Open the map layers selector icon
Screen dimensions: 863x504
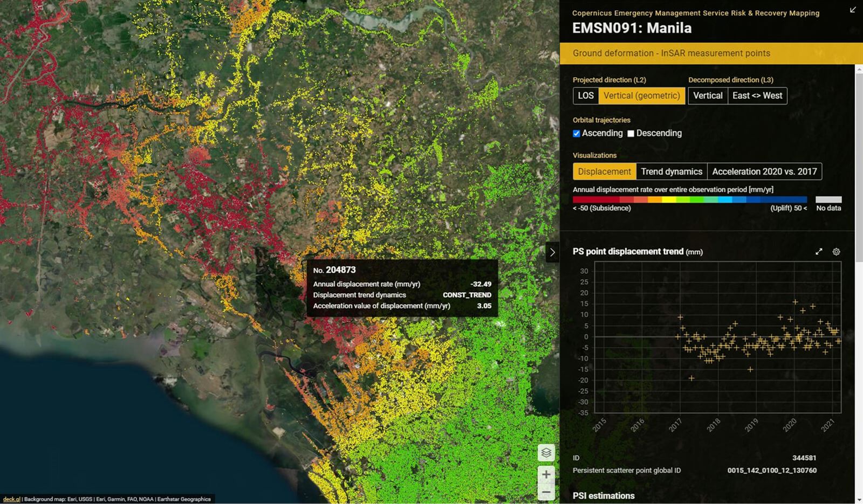point(546,453)
